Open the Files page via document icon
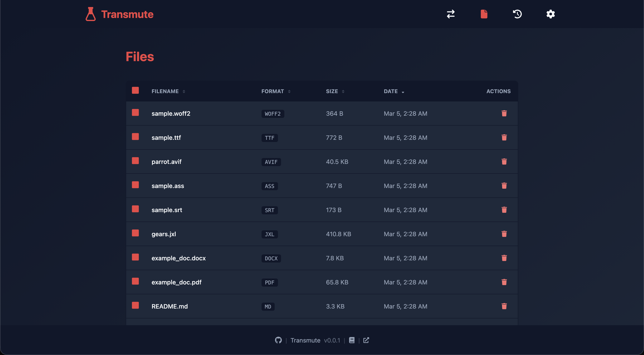644x355 pixels. coord(484,14)
